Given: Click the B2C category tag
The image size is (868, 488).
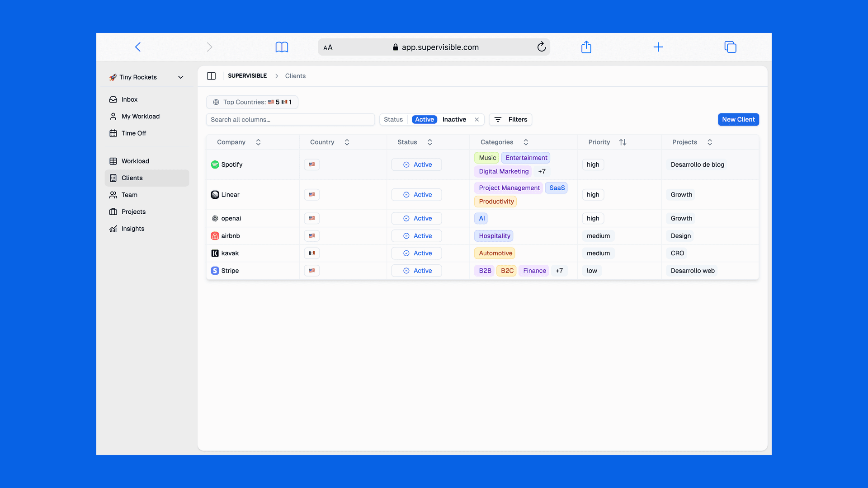Looking at the screenshot, I should (x=507, y=271).
